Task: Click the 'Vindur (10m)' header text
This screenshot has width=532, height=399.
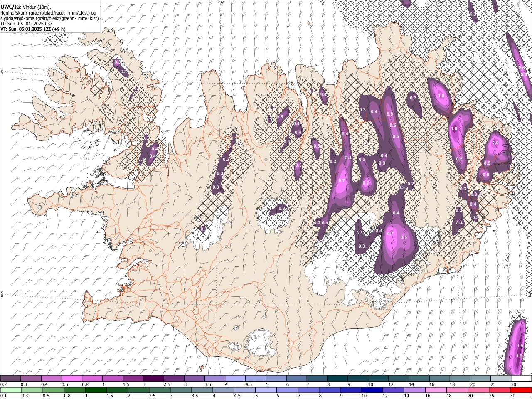Action: (36, 7)
